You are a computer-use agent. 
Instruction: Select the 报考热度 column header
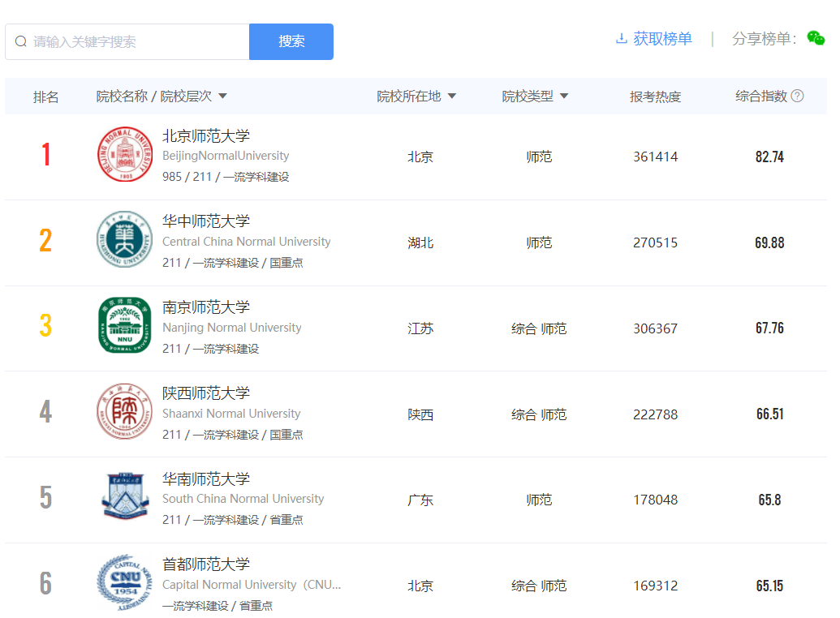(x=655, y=97)
